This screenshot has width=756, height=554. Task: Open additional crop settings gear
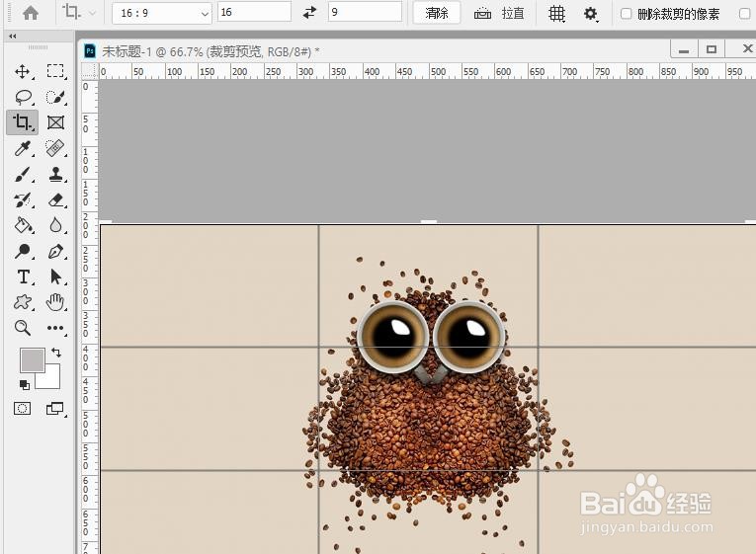[591, 14]
